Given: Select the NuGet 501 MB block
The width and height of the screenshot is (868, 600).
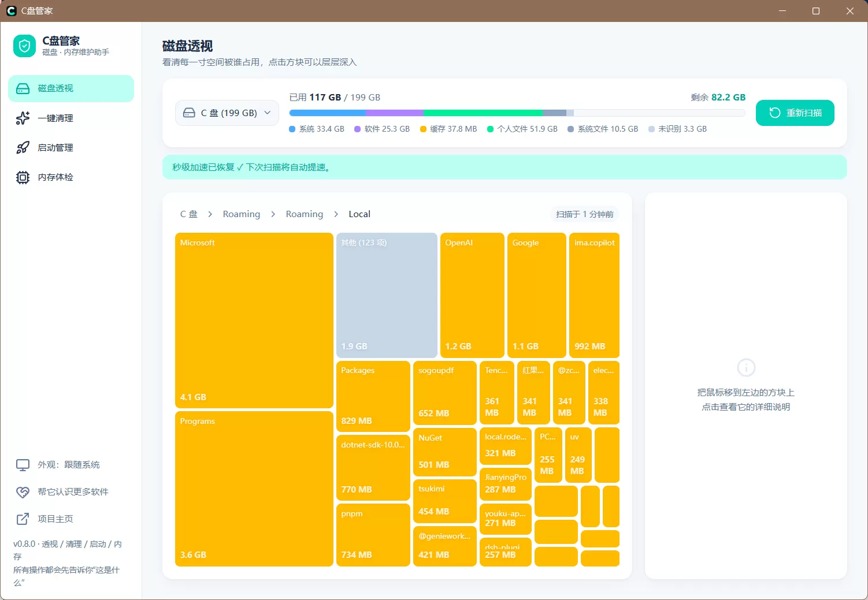Looking at the screenshot, I should click(x=445, y=452).
